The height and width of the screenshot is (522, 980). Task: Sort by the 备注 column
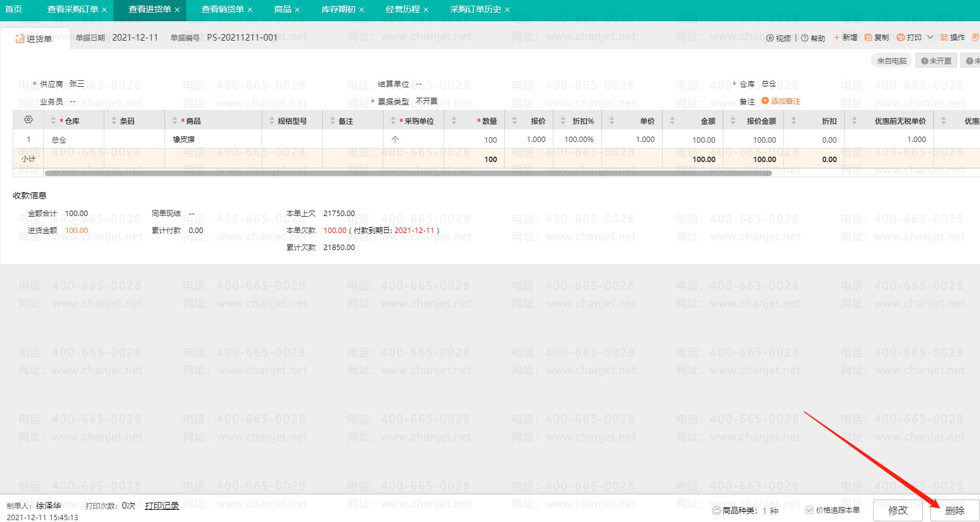pos(333,121)
